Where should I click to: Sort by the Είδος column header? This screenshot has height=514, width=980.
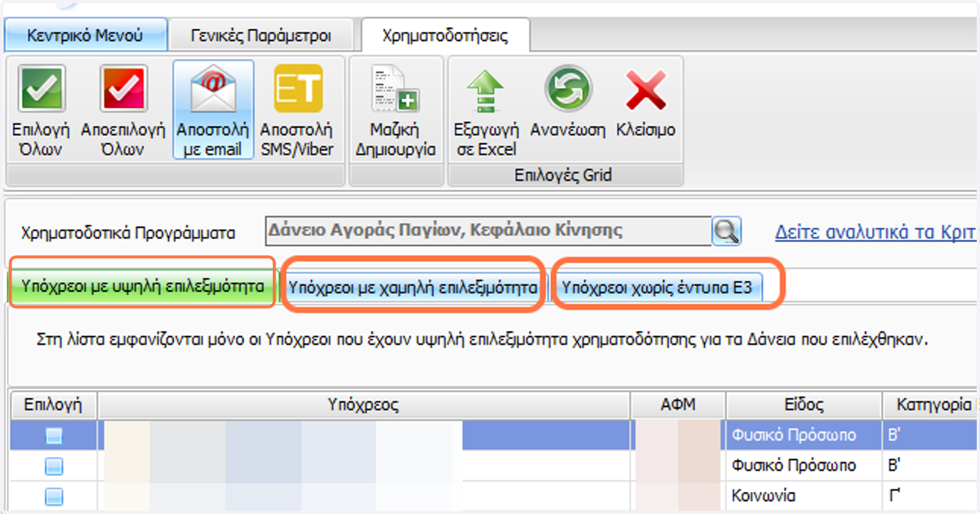tap(804, 404)
